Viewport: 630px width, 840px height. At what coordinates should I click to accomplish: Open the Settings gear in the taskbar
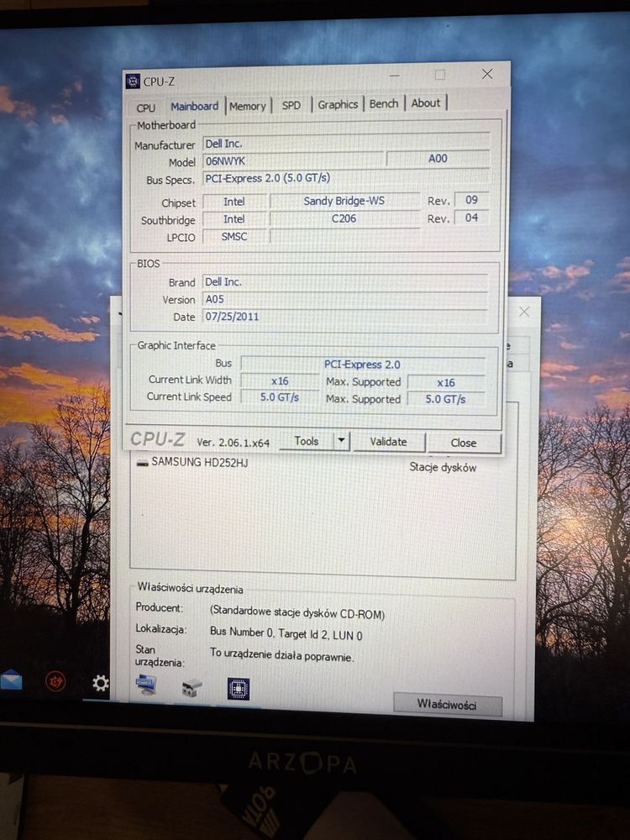pos(100,682)
